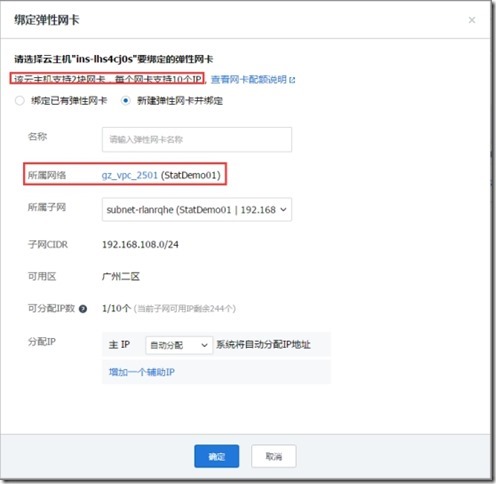Screen dimensions: 496x484
Task: Click external-link icon beside 查看网卡配额说明
Action: pyautogui.click(x=292, y=80)
